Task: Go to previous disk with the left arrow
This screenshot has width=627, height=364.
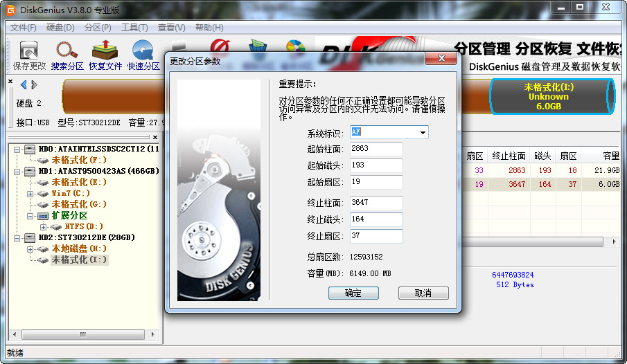Action: [24, 84]
